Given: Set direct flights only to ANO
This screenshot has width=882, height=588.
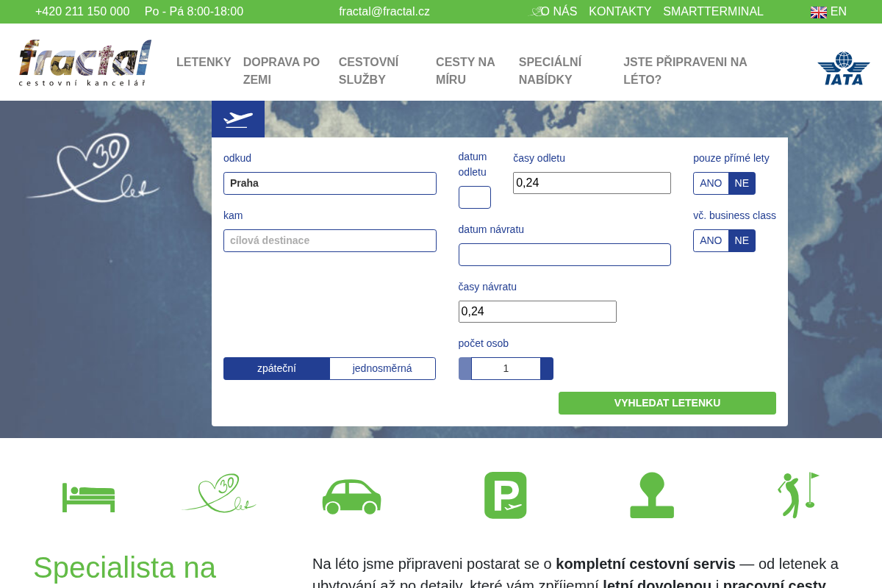Looking at the screenshot, I should [x=711, y=183].
